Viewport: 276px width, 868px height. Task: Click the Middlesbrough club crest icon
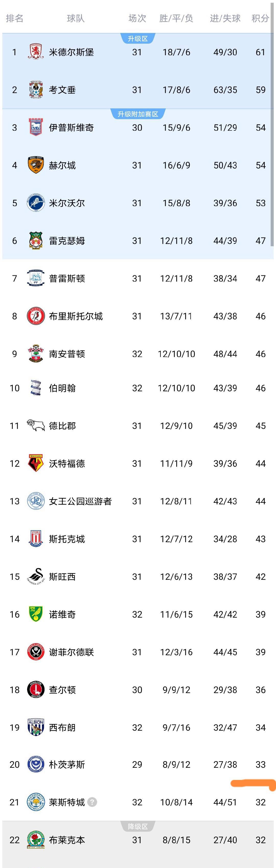[36, 52]
